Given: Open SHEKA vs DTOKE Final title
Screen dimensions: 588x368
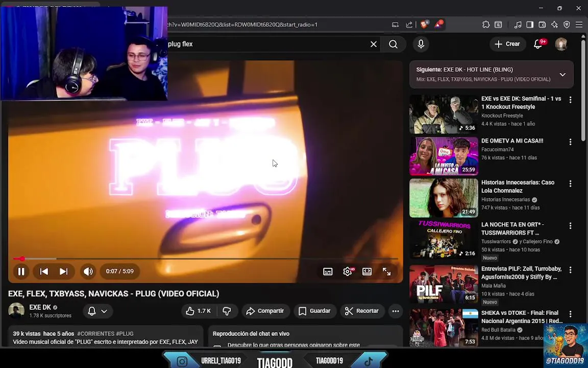Looking at the screenshot, I should point(522,317).
